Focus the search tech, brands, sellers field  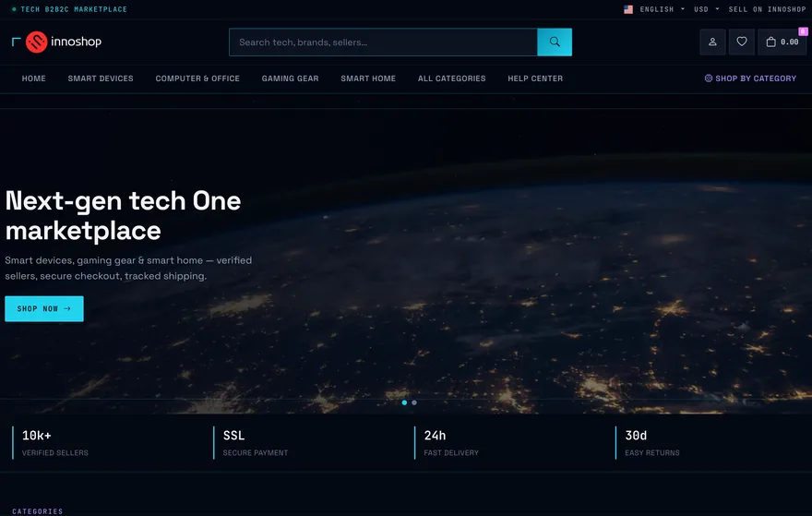point(383,42)
